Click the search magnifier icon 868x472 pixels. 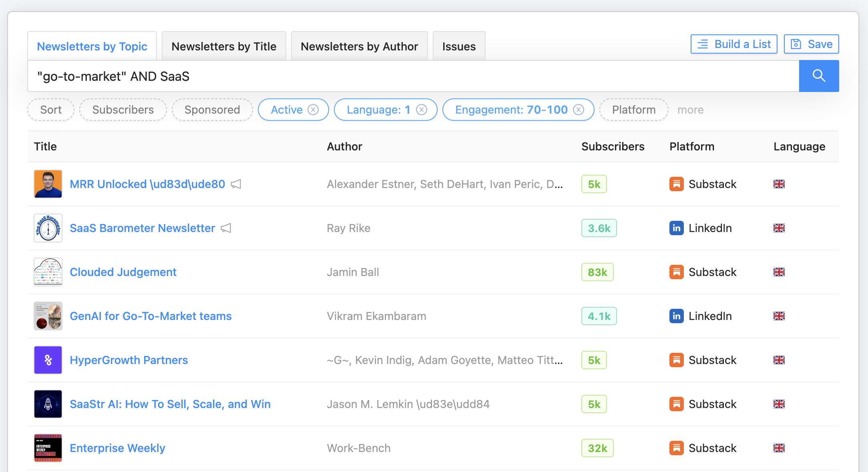point(818,76)
